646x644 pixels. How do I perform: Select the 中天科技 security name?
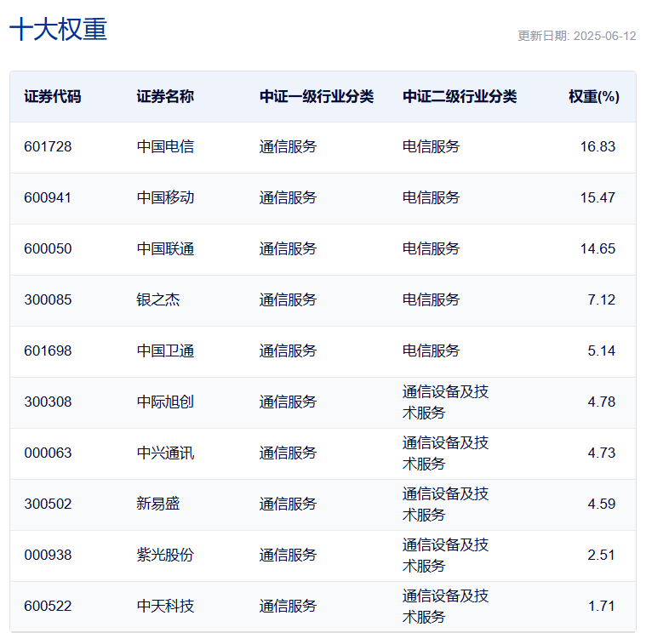pos(165,606)
